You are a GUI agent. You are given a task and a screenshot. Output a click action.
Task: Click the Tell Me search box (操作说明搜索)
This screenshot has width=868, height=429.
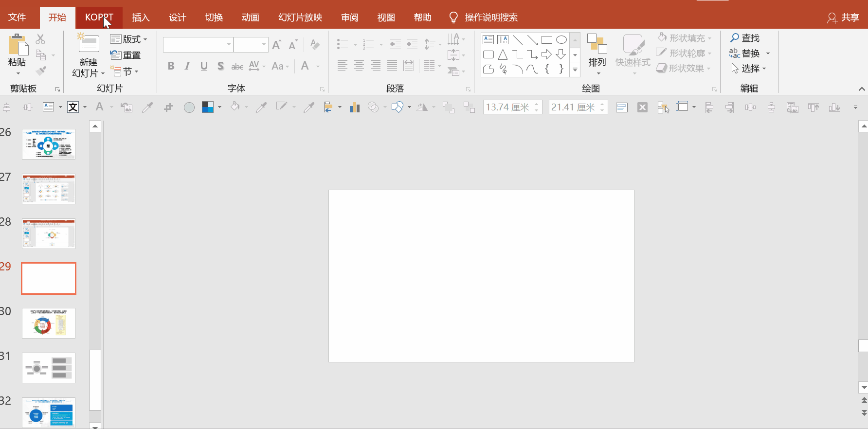click(484, 18)
